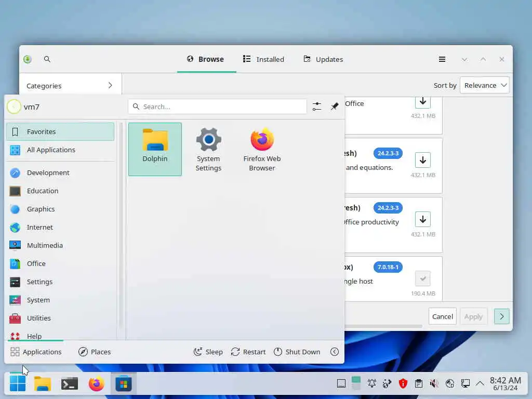Click the Shut Down button
The width and height of the screenshot is (532, 399).
[297, 352]
